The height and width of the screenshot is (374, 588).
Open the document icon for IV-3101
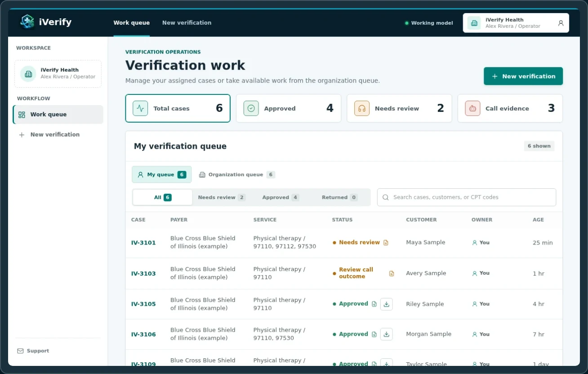(x=386, y=243)
